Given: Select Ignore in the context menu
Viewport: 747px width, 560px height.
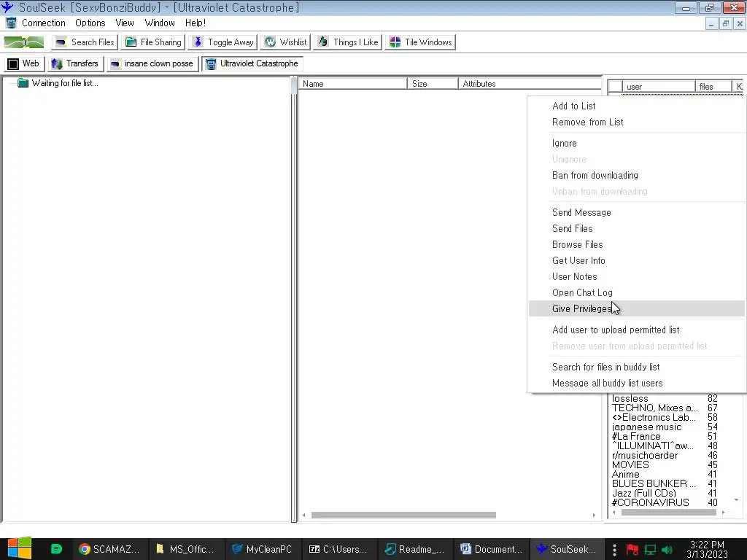Looking at the screenshot, I should coord(636,144).
